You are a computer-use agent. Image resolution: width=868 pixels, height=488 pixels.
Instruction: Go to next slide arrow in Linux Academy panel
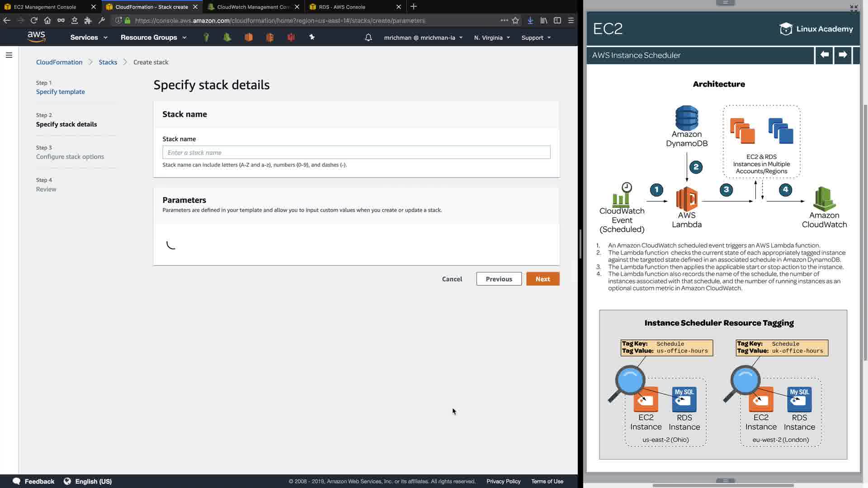[x=843, y=55]
